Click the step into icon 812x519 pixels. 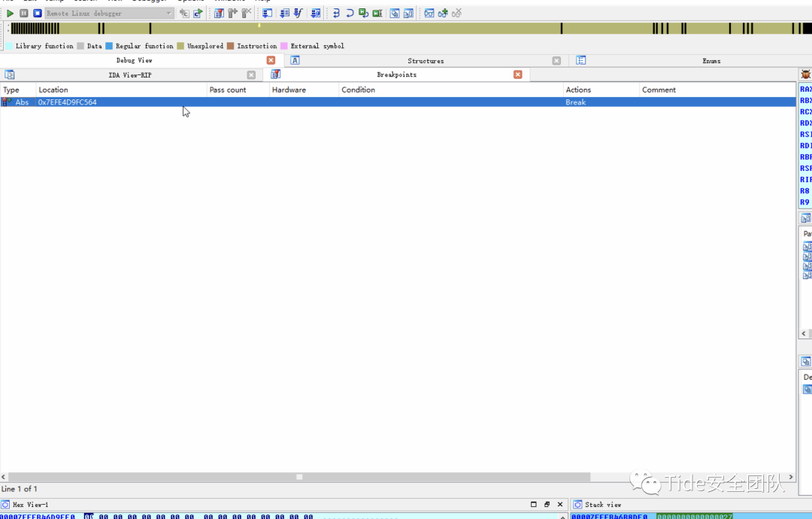336,14
